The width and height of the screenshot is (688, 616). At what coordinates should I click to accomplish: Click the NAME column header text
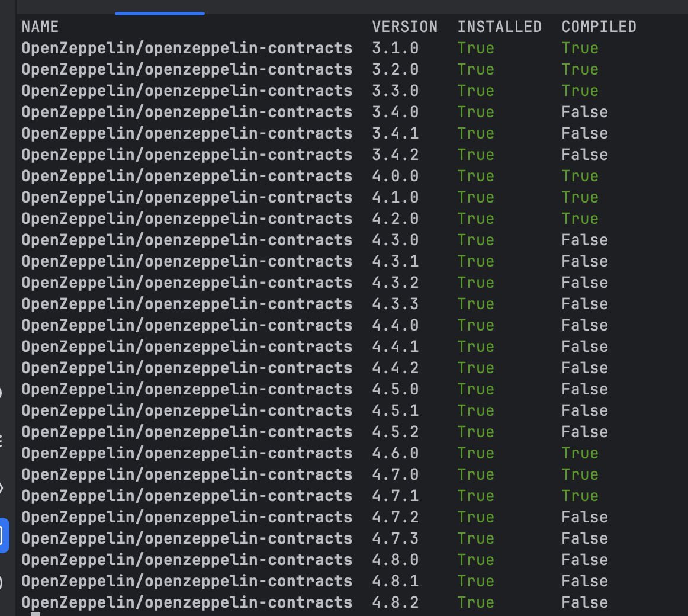pyautogui.click(x=40, y=27)
